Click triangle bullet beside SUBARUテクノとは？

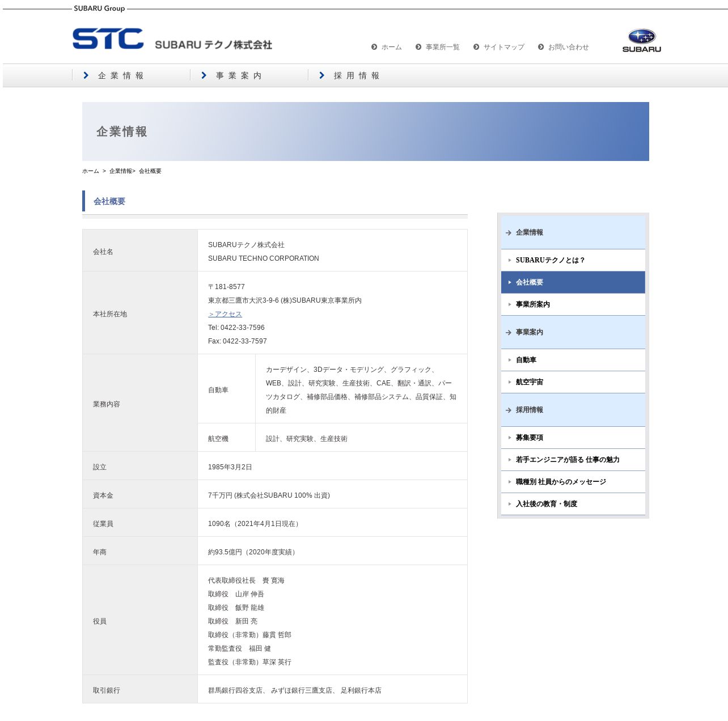coord(510,260)
